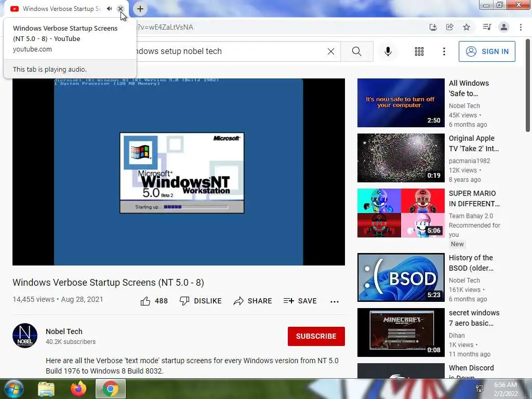This screenshot has height=399, width=532.
Task: Click the red SUBSCRIBE button
Action: tap(316, 336)
